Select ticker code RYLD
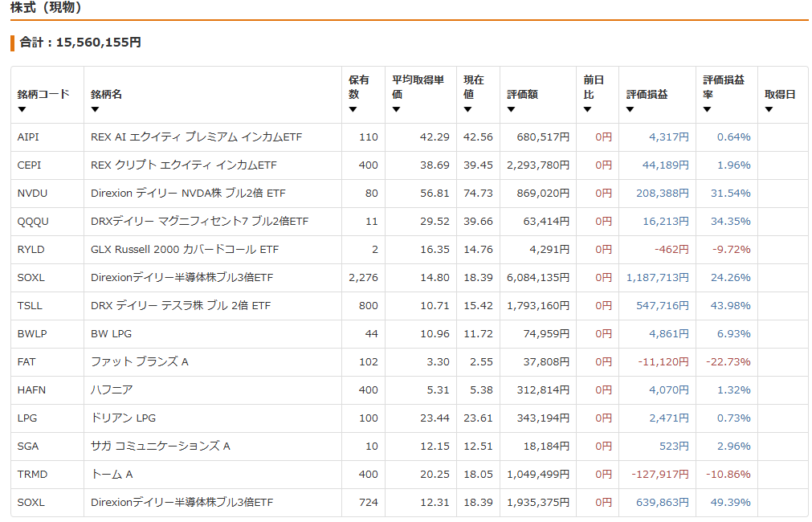Viewport: 812px width, 522px height. (31, 249)
